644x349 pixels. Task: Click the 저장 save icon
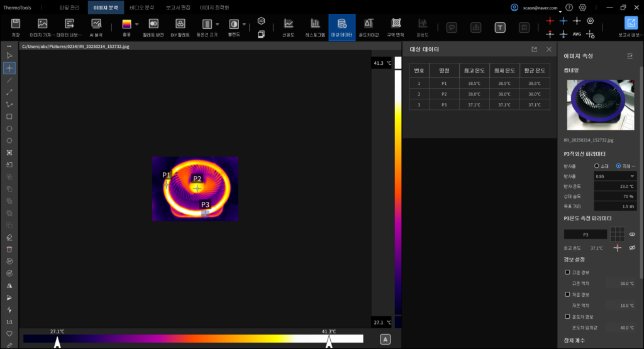(16, 24)
